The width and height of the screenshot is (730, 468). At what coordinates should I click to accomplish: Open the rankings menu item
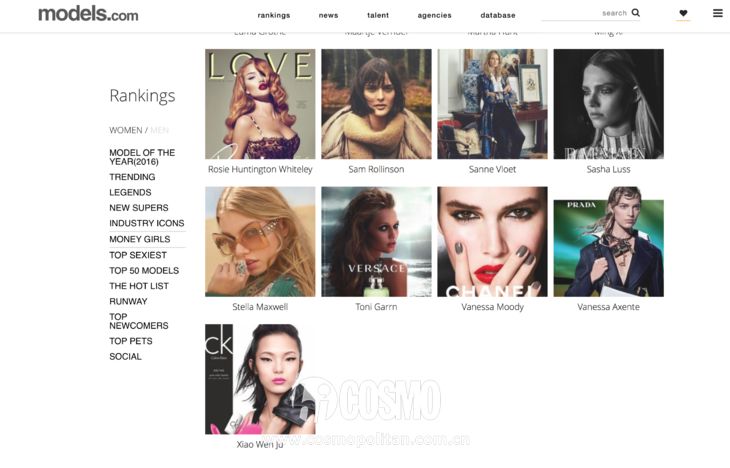274,15
